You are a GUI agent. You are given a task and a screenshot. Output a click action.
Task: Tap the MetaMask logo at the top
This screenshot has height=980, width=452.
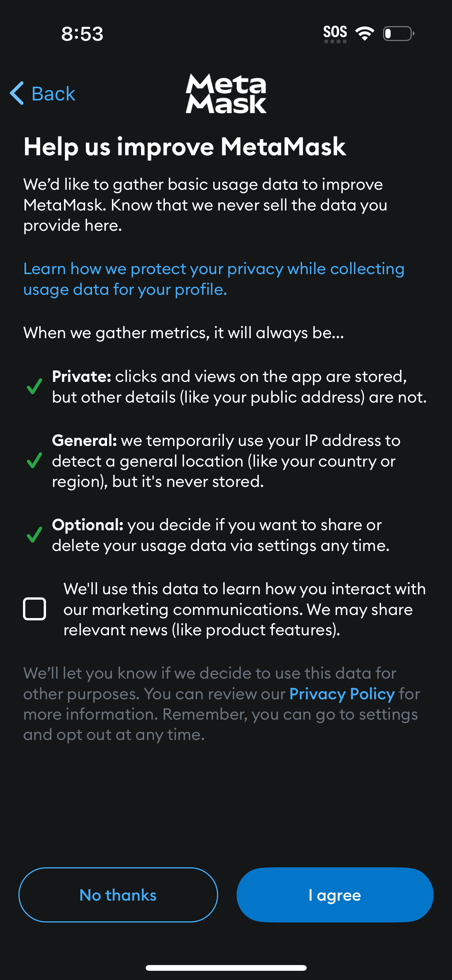click(226, 94)
